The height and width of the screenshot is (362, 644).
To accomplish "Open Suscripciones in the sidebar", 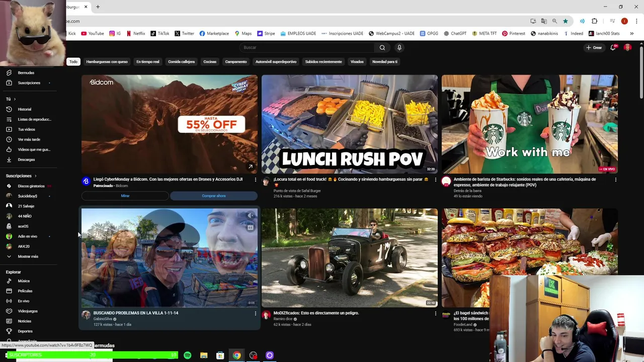I will (x=29, y=83).
